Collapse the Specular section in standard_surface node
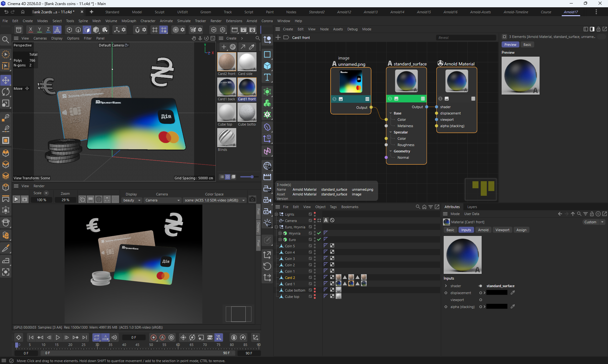Image resolution: width=608 pixels, height=364 pixels. coord(391,132)
